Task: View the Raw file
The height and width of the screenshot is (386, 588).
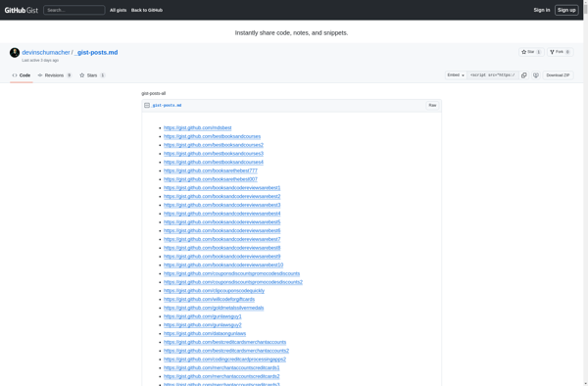Action: tap(432, 106)
